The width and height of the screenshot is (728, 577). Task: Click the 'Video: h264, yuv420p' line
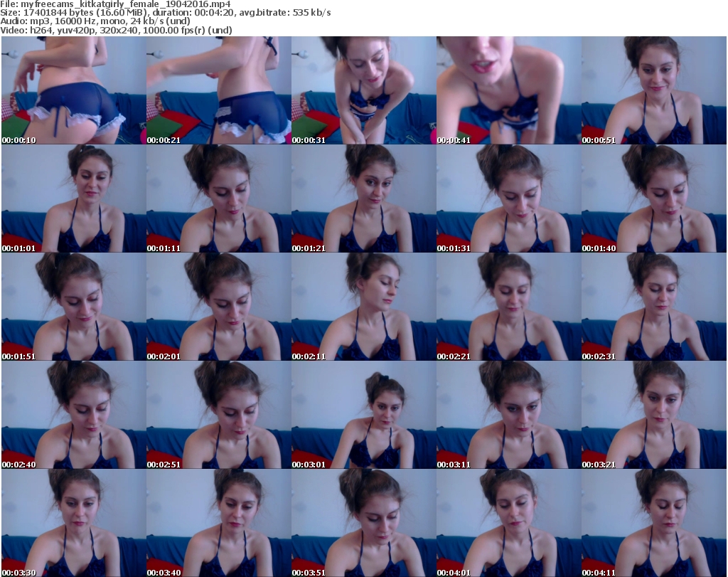[116, 30]
